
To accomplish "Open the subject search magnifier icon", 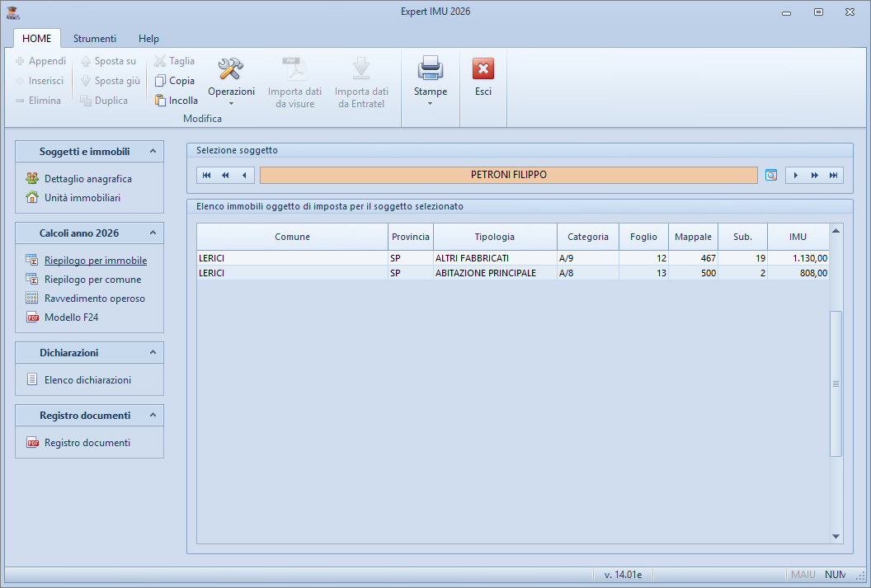I will (x=771, y=175).
